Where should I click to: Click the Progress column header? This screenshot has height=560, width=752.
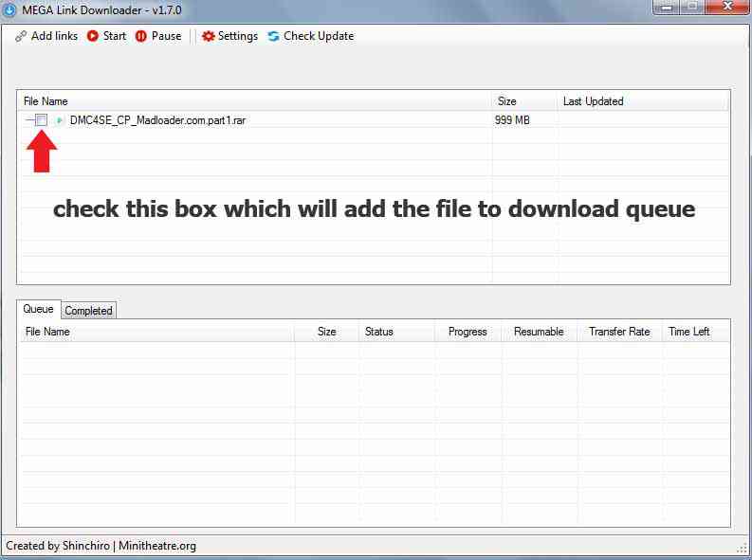[468, 332]
